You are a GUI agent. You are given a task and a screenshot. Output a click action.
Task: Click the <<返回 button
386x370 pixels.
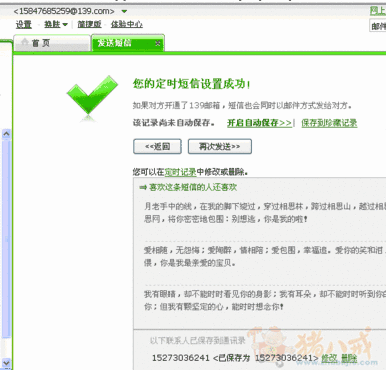(x=157, y=146)
